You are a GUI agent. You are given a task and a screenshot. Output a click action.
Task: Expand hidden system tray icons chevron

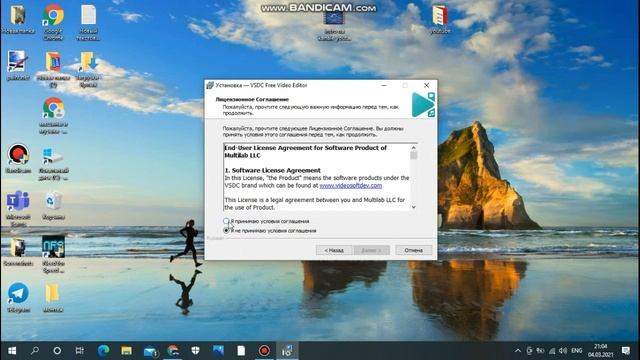pos(518,351)
